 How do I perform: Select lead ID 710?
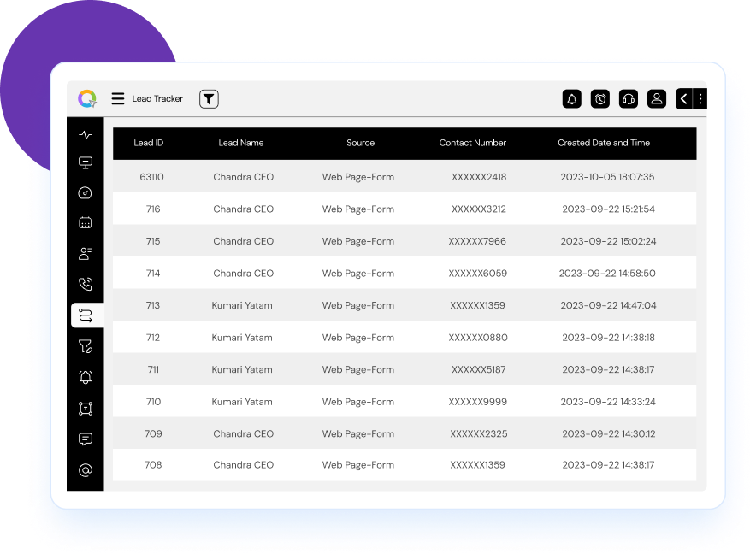153,402
